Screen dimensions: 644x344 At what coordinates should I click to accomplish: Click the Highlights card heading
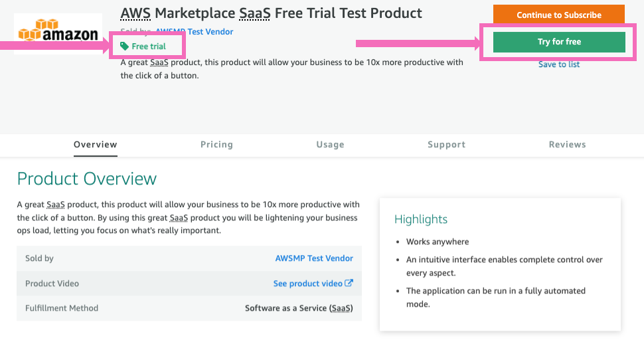pyautogui.click(x=421, y=219)
